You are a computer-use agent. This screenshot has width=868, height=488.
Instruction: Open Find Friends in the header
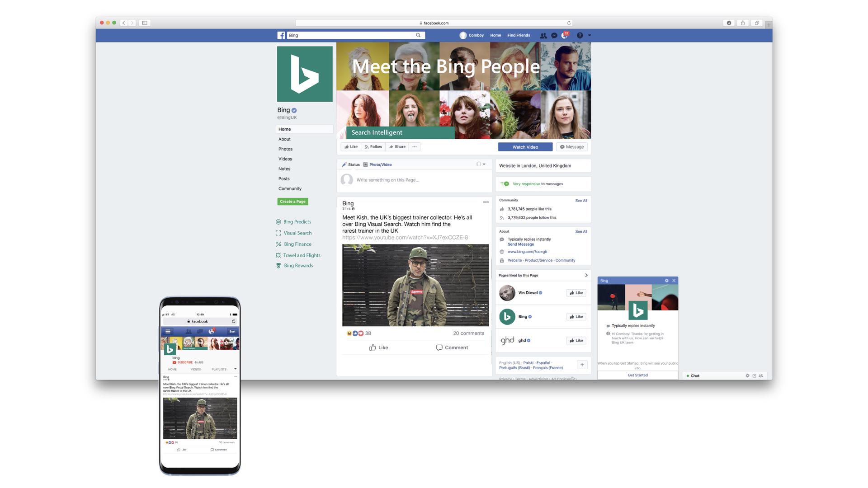pos(519,35)
